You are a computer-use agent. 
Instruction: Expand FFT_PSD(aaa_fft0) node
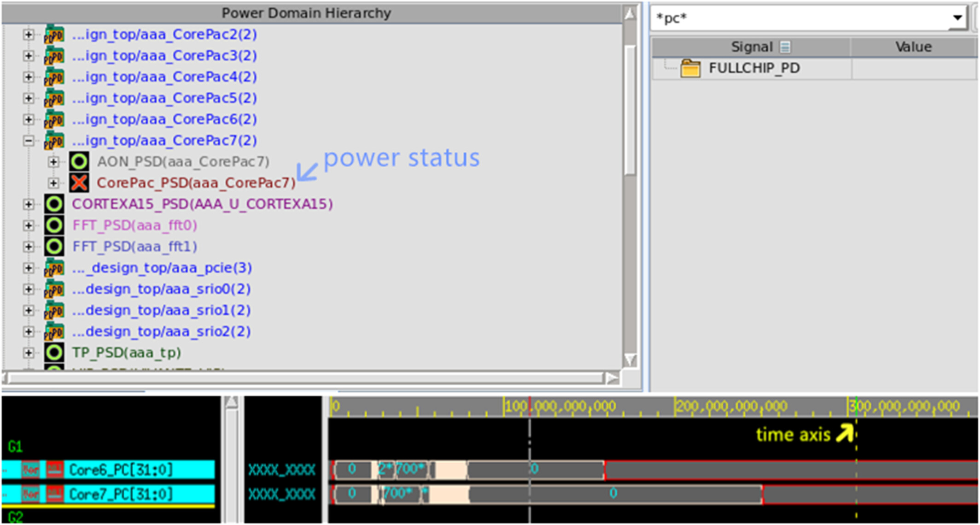[29, 226]
